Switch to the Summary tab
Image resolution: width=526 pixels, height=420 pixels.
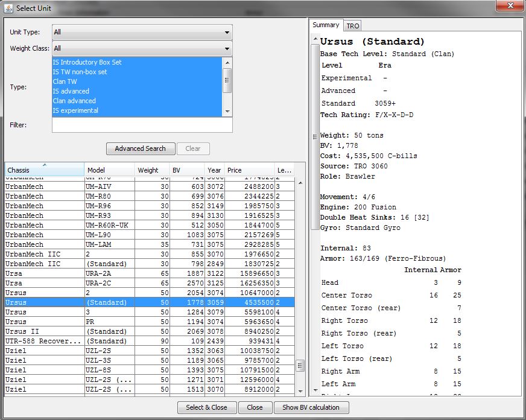point(326,25)
